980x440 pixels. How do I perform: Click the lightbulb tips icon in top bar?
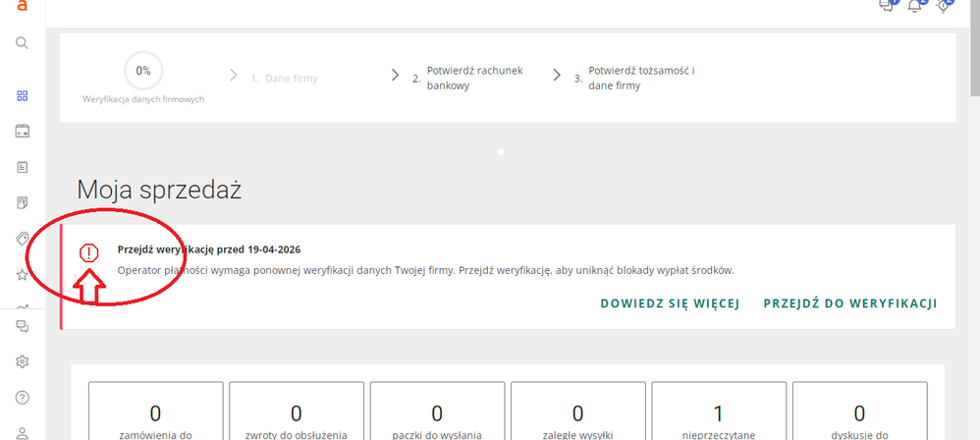click(944, 8)
